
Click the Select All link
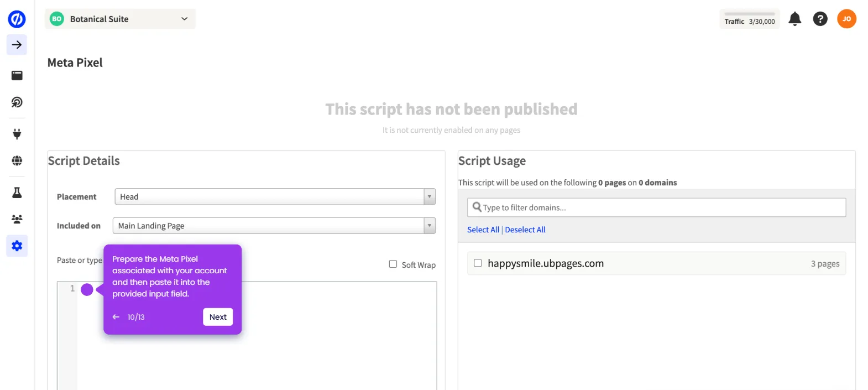point(483,230)
